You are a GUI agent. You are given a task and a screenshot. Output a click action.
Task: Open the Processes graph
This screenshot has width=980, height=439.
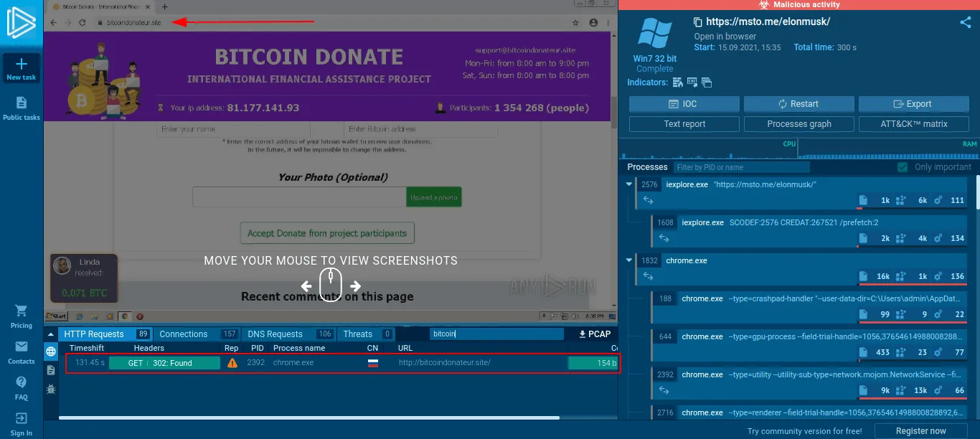tap(799, 124)
